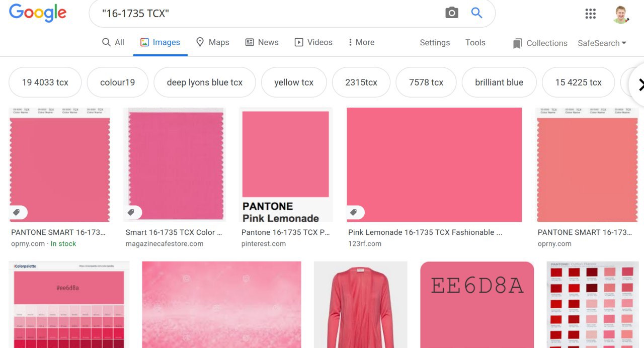The height and width of the screenshot is (348, 644).
Task: Go to the Videos tab
Action: coord(313,42)
